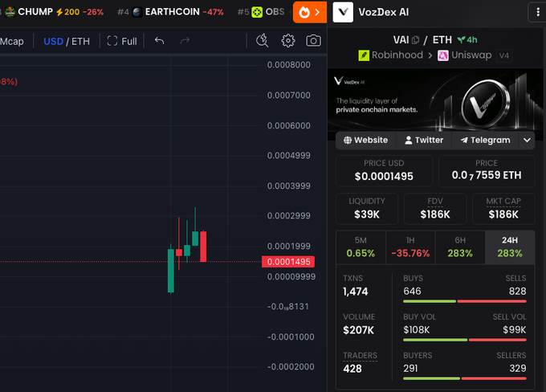Screen dimensions: 546x392
Task: Click the FDV $186K box
Action: coord(435,209)
